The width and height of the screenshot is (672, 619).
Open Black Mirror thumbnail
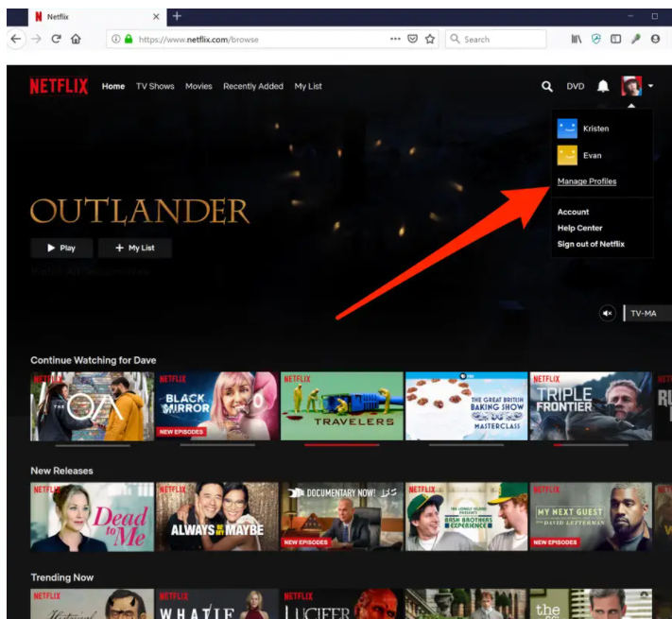point(216,406)
